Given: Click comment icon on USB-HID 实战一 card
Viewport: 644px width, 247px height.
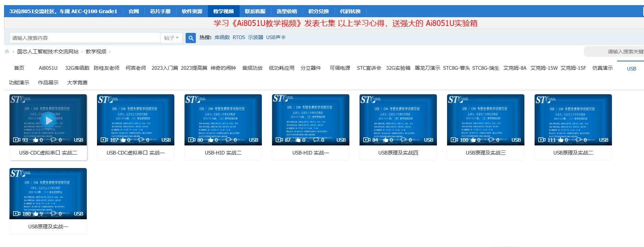Looking at the screenshot, I should tap(316, 140).
